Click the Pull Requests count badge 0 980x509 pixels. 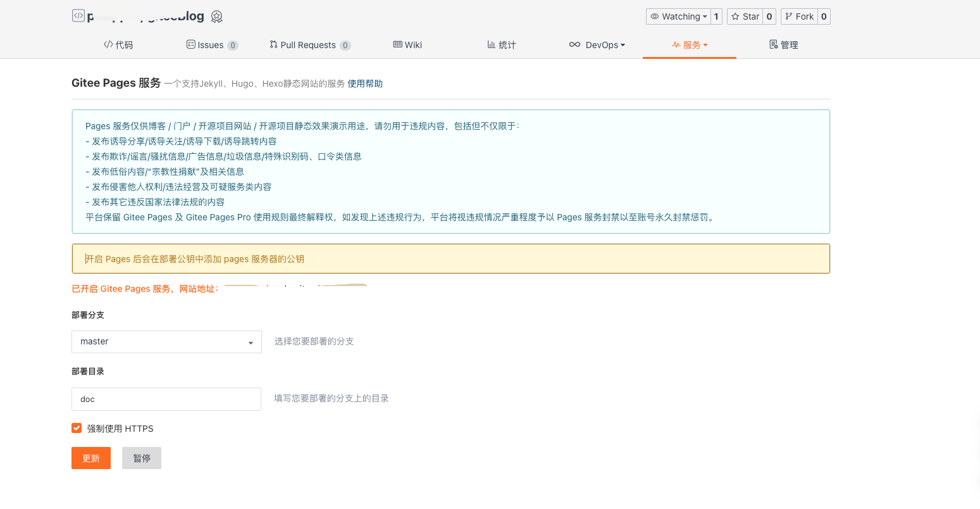click(x=345, y=46)
